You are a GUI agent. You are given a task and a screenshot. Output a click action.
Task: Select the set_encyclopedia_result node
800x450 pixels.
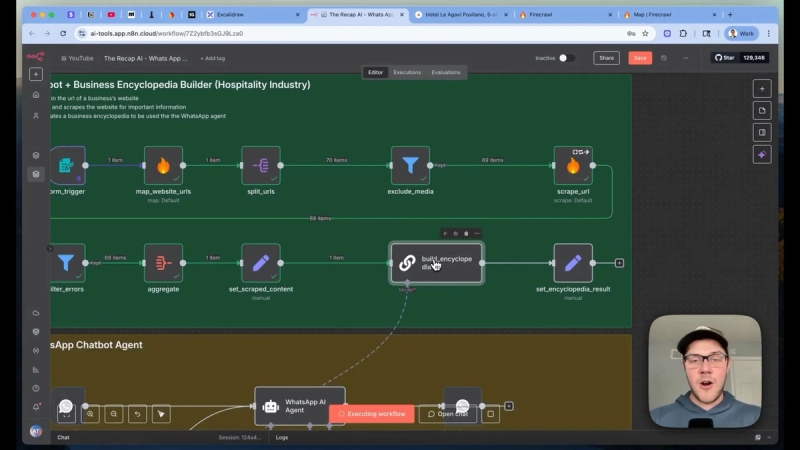point(573,263)
